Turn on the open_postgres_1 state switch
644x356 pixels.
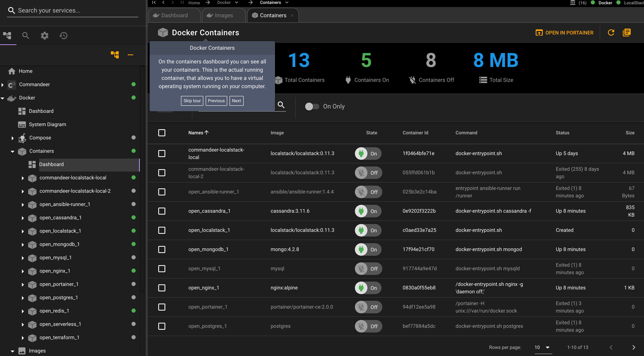pos(368,326)
